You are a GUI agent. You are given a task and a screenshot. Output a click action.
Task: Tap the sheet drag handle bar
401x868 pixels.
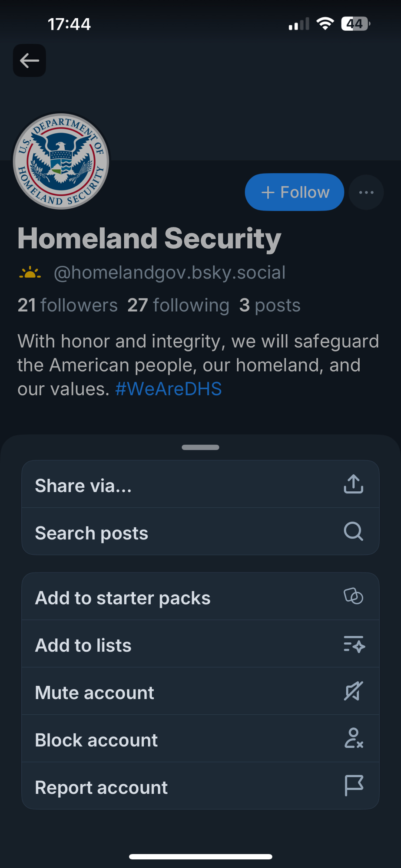pyautogui.click(x=200, y=447)
